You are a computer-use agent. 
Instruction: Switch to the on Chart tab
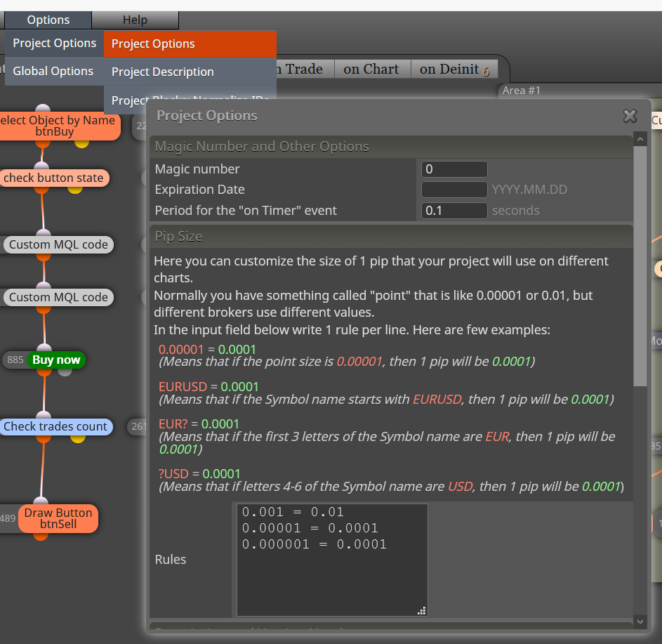371,69
